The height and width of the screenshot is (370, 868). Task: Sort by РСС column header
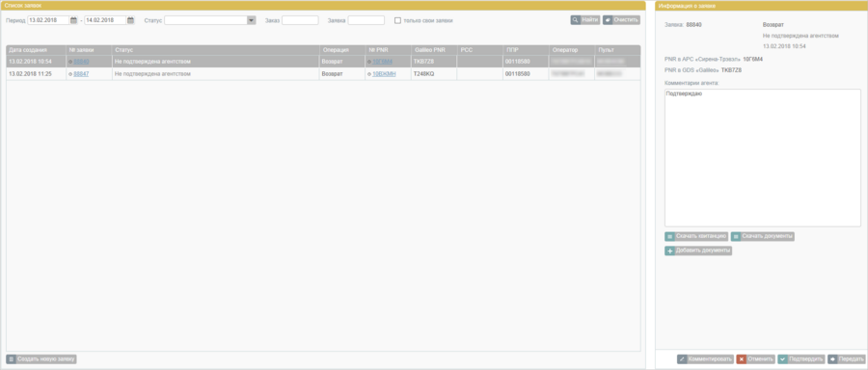[480, 50]
